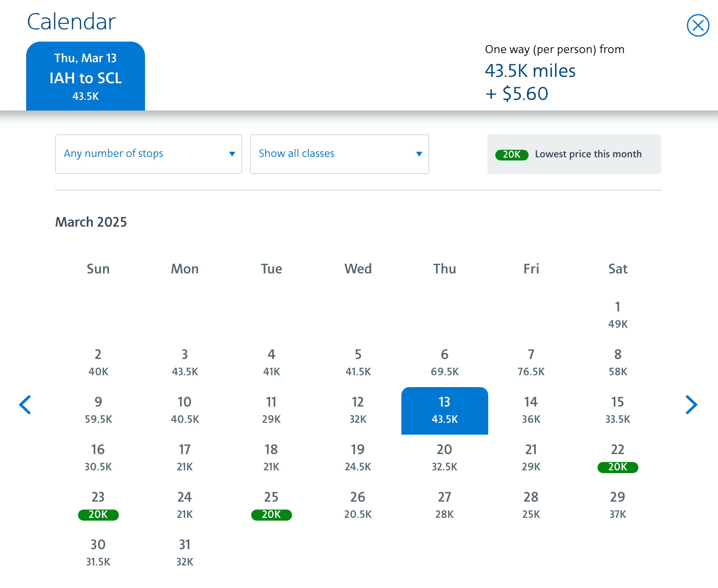
Task: Expand the Any number of stops selector
Action: click(x=148, y=154)
